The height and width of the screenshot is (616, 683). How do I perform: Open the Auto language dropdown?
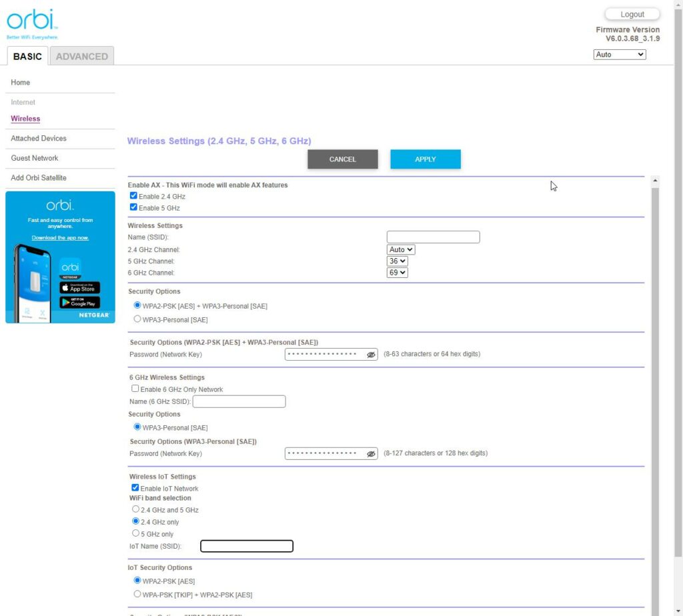(x=620, y=55)
